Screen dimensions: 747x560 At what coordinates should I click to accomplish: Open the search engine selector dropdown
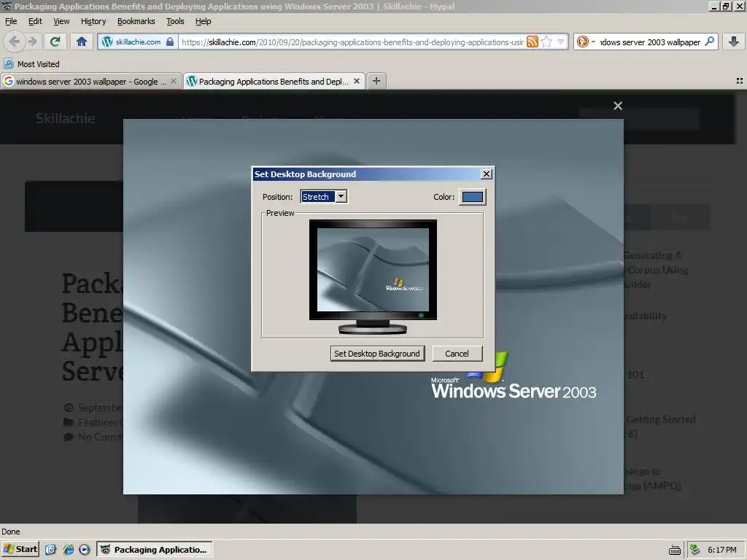tap(586, 42)
